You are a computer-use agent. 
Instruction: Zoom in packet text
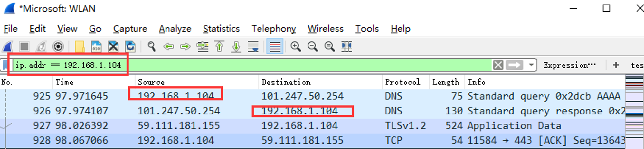(296, 47)
